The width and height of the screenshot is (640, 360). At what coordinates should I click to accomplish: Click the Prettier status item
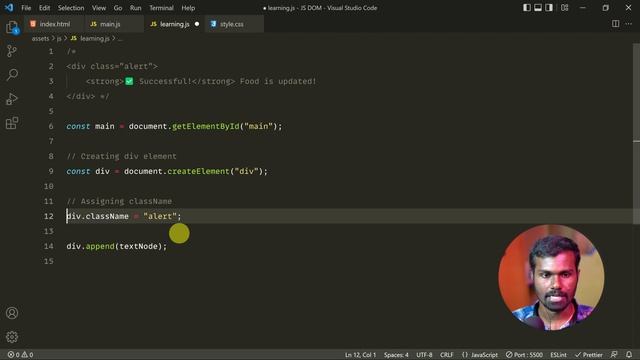click(x=589, y=355)
